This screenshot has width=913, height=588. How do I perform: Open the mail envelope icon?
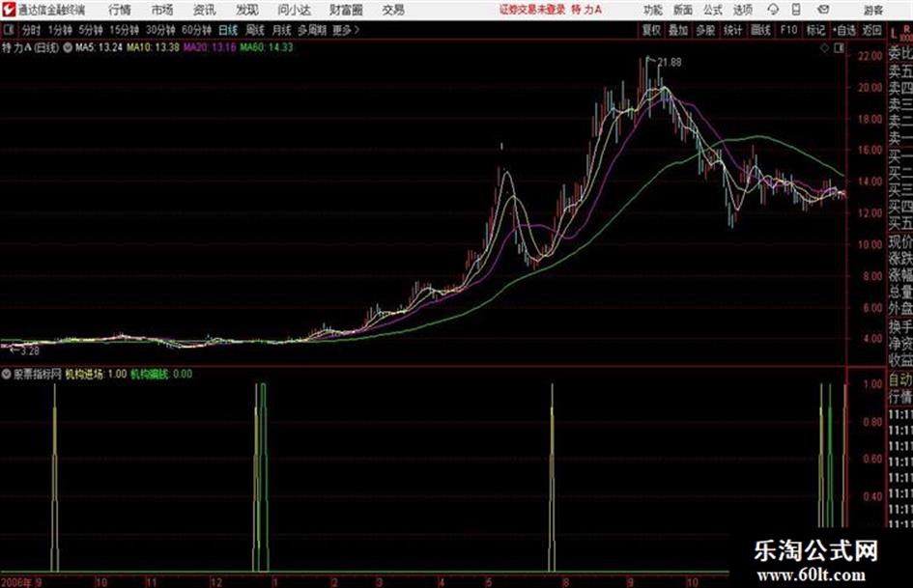(x=823, y=10)
